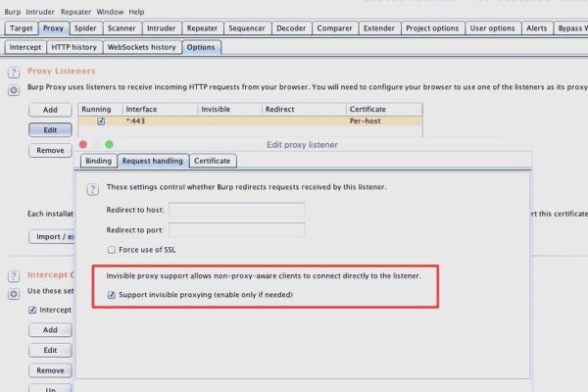
Task: Open help icon in Request handling dialog
Action: (x=92, y=187)
